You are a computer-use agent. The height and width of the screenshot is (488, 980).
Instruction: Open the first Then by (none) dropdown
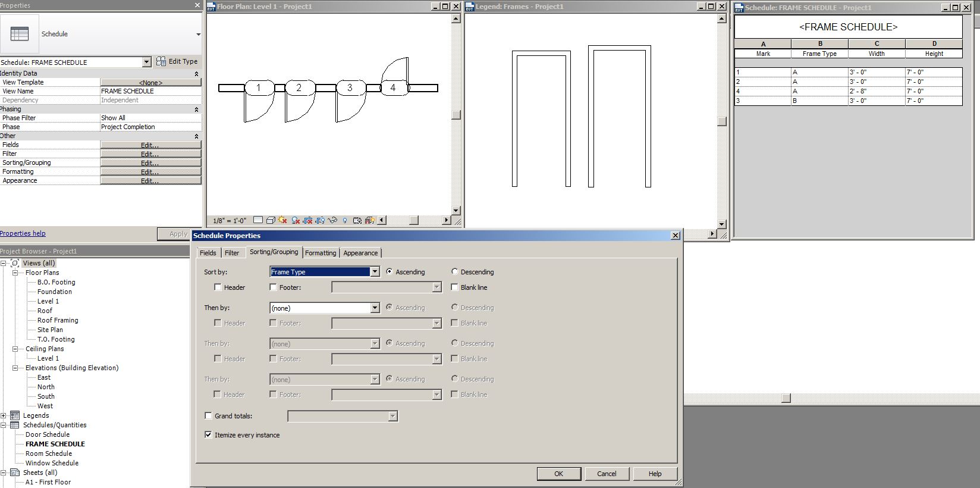coord(375,308)
